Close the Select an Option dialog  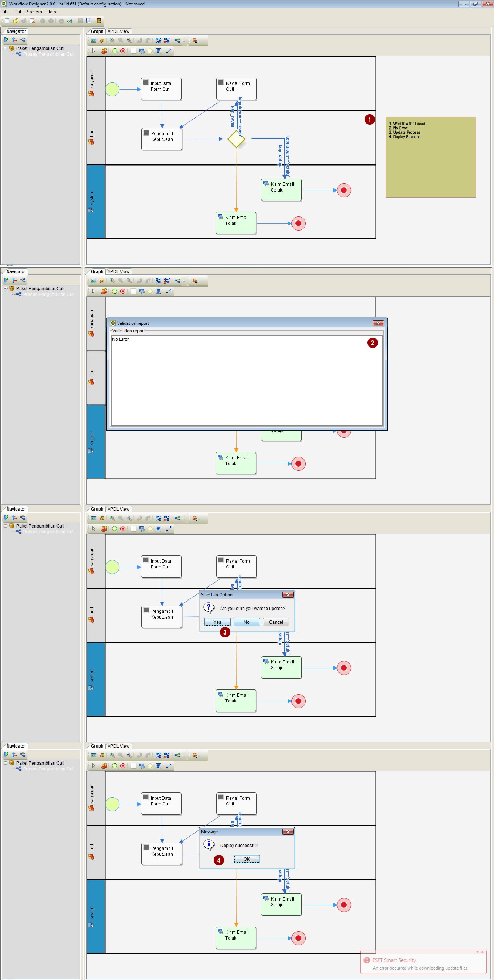pos(288,595)
